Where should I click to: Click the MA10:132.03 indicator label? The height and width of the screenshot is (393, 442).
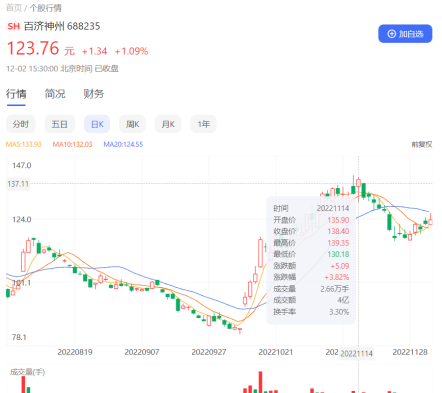[x=72, y=144]
